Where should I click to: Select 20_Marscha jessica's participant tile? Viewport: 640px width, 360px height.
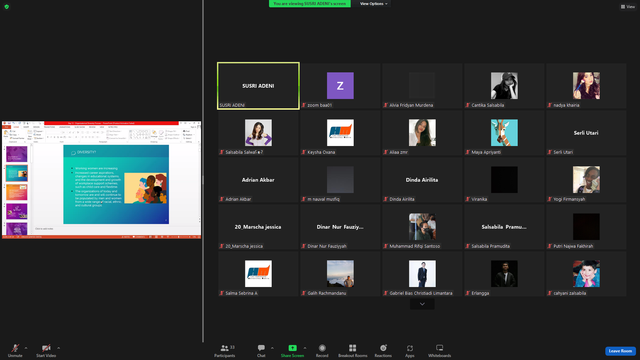pos(258,227)
